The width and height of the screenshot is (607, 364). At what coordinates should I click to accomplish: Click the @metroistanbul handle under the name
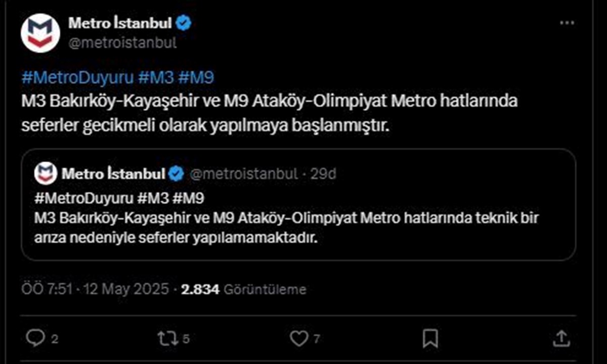pos(122,43)
